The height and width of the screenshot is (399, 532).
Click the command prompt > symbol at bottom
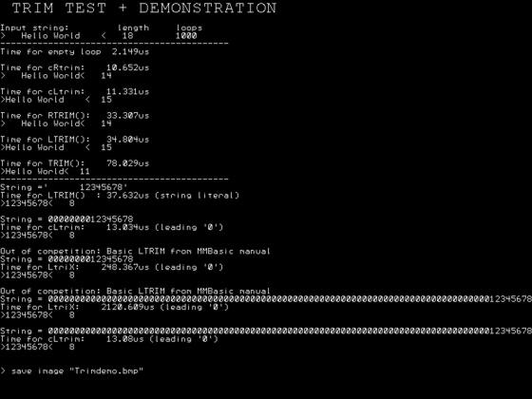click(3, 370)
